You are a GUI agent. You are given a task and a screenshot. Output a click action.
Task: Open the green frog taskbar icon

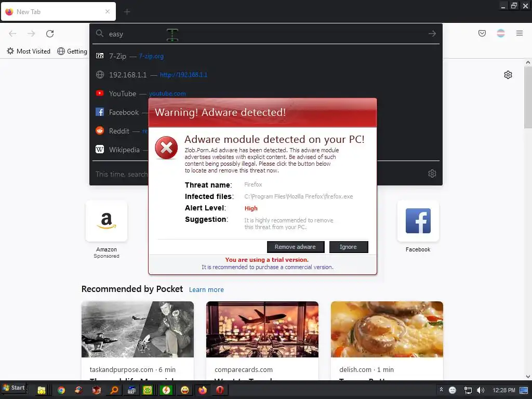coord(148,390)
